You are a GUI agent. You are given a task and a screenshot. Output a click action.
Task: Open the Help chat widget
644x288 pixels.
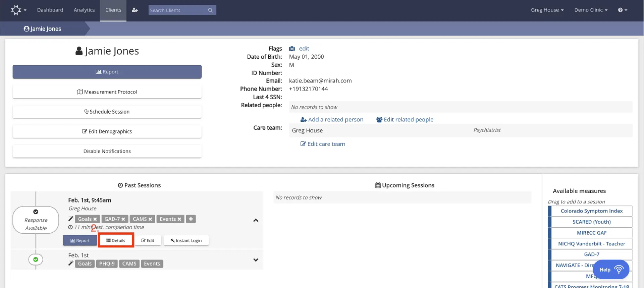tap(611, 270)
